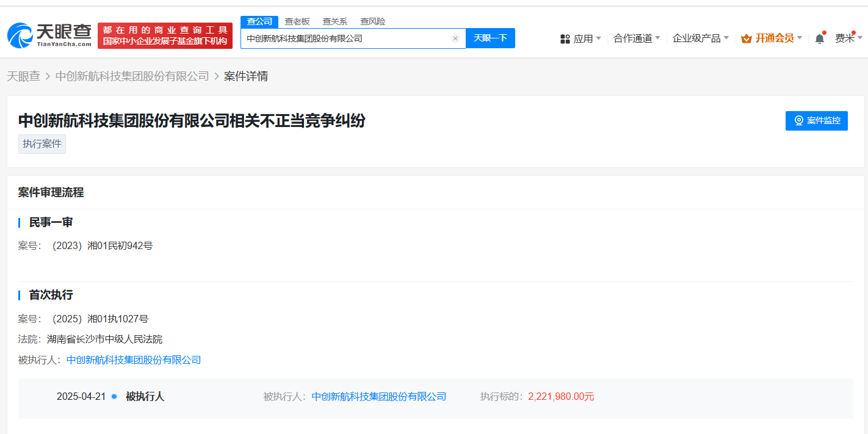Image resolution: width=868 pixels, height=434 pixels.
Task: Open the company link in the timeline row
Action: click(379, 397)
